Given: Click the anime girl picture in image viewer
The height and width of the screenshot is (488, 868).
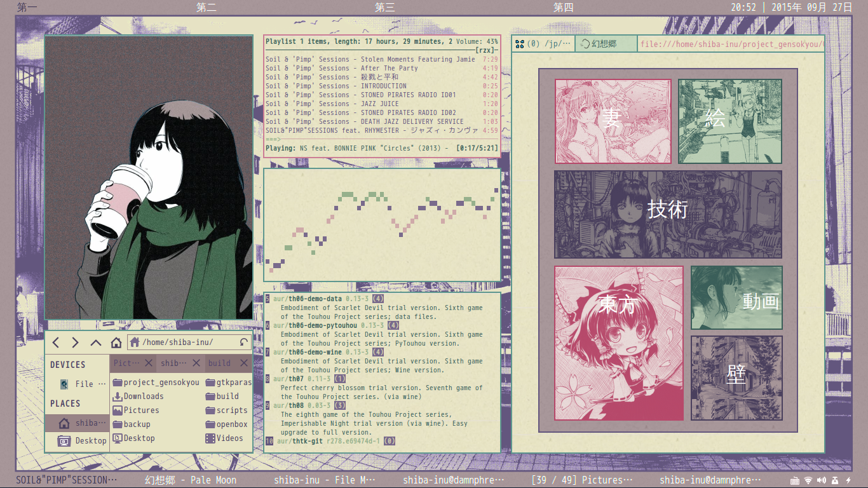Looking at the screenshot, I should pos(149,177).
